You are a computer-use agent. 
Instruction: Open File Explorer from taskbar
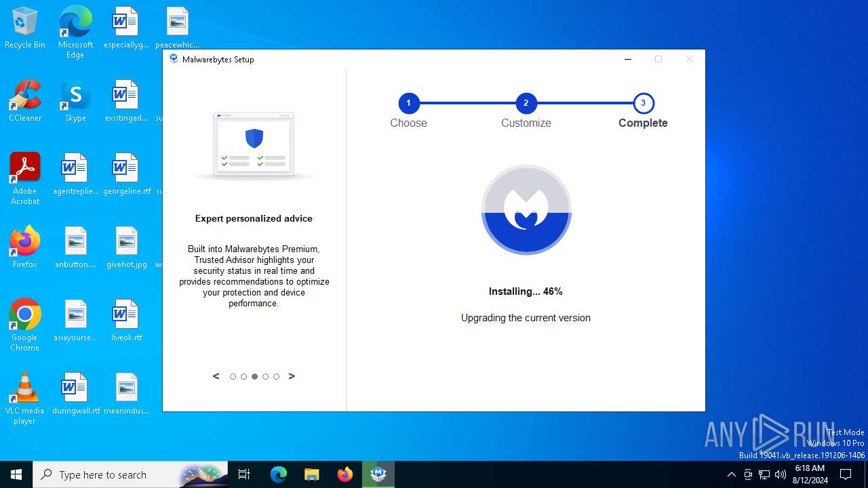coord(311,474)
